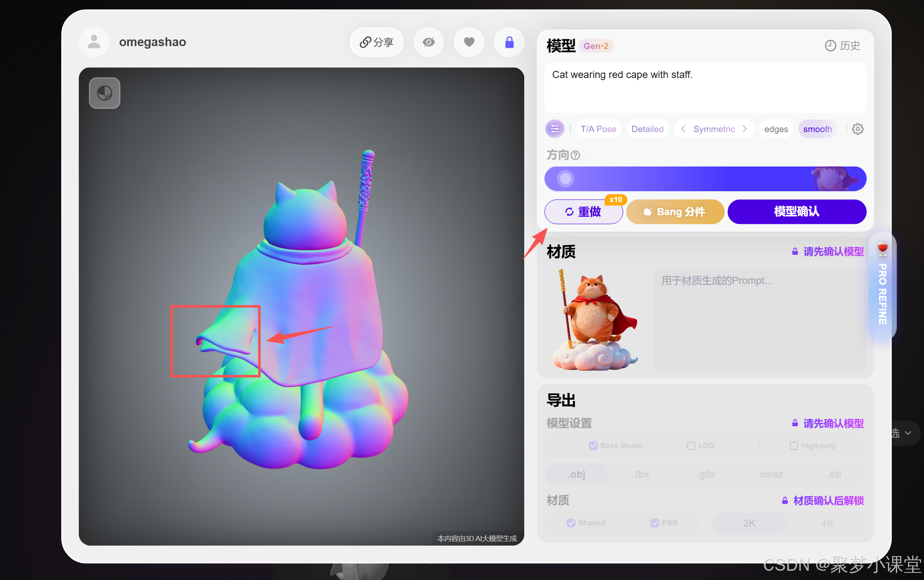Click the render mode sphere icon
The width and height of the screenshot is (924, 580).
click(104, 93)
